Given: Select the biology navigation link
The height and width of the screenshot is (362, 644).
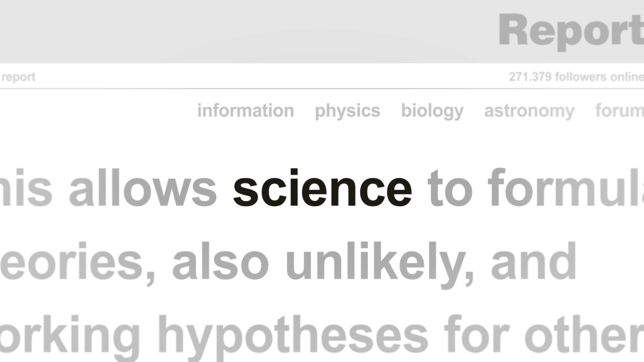Looking at the screenshot, I should pos(432,112).
